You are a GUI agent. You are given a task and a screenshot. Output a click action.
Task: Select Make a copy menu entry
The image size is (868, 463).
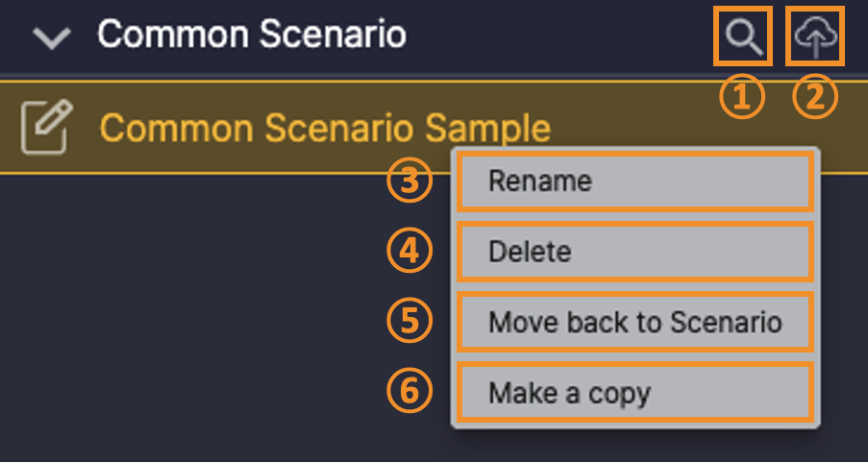635,392
